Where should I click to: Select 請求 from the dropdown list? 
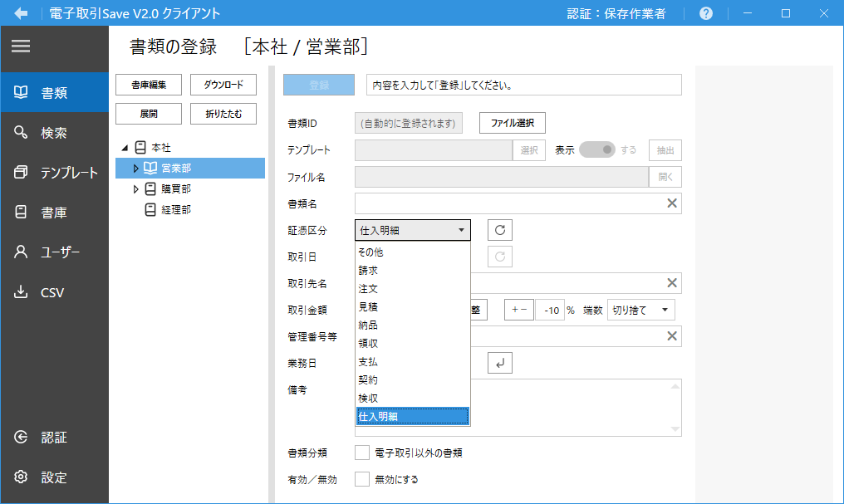(369, 271)
